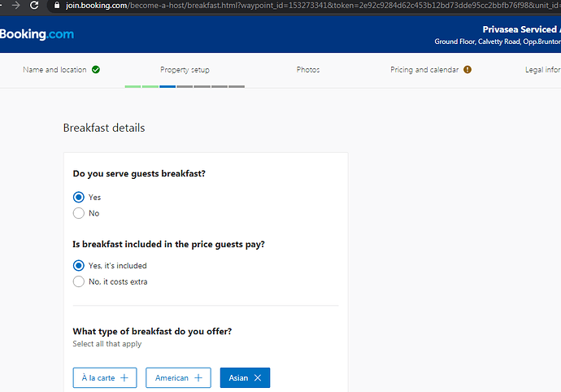
Task: Click the "Breakfast details" heading
Action: pyautogui.click(x=104, y=128)
